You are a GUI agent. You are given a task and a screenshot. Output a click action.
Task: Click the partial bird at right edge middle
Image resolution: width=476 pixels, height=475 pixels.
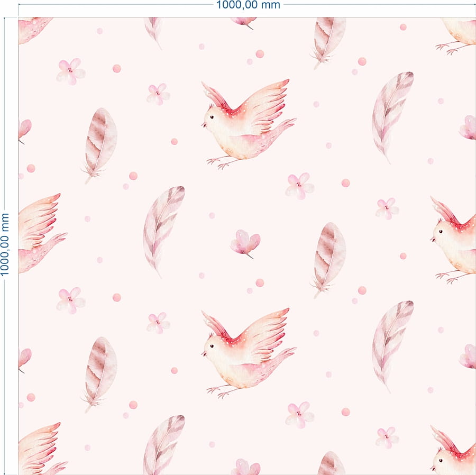coord(453,240)
